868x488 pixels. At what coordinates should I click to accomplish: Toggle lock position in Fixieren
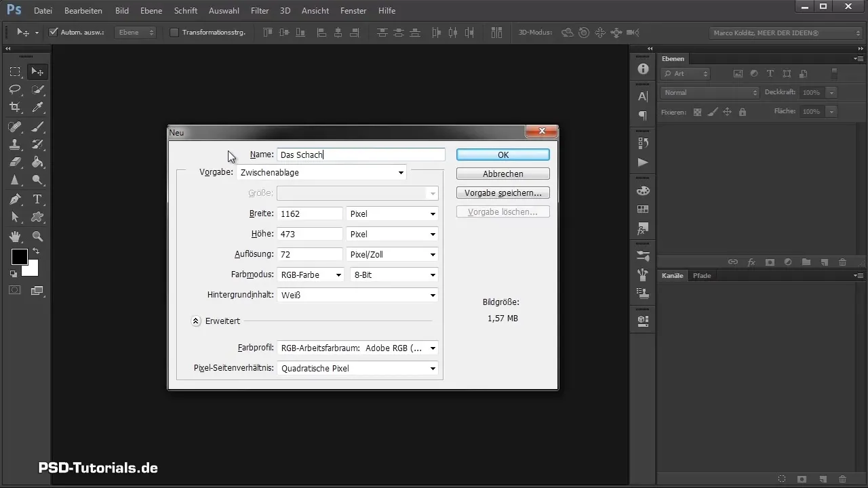[727, 112]
